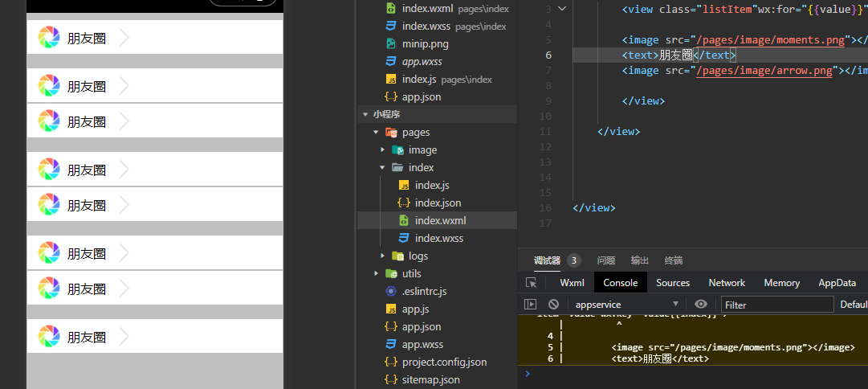Viewport: 868px width, 389px height.
Task: Click the braces icon of project.config.json
Action: pyautogui.click(x=391, y=362)
